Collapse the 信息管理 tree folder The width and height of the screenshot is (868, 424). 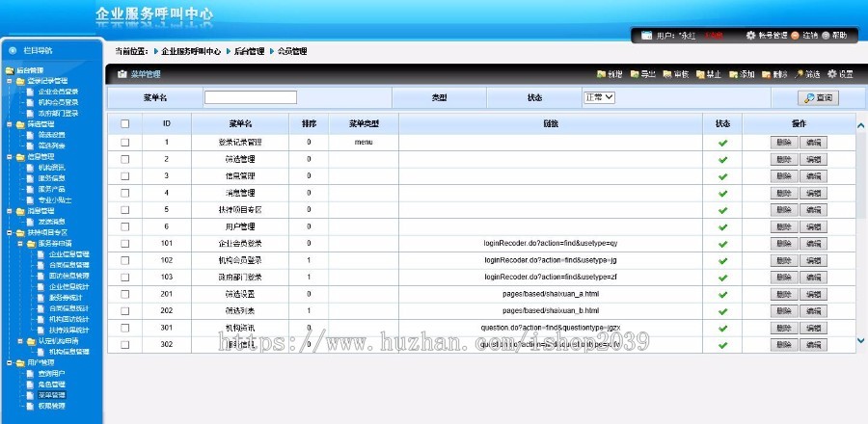coord(9,157)
